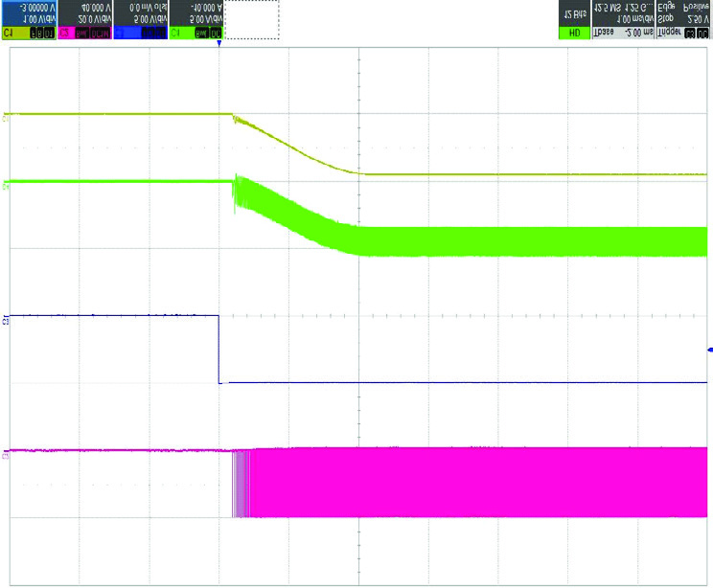Screen dimensions: 713x588
Task: Click the green HD resolution badge
Action: tap(573, 33)
